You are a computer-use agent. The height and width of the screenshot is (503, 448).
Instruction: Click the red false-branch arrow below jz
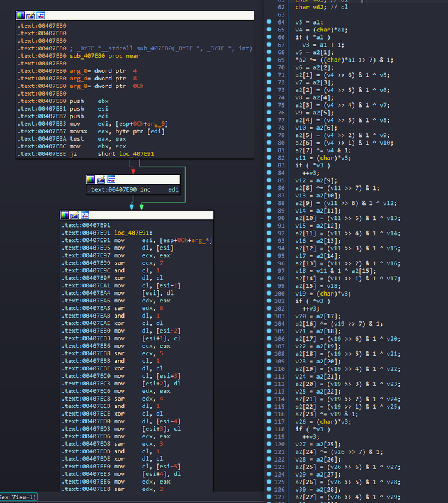click(130, 167)
